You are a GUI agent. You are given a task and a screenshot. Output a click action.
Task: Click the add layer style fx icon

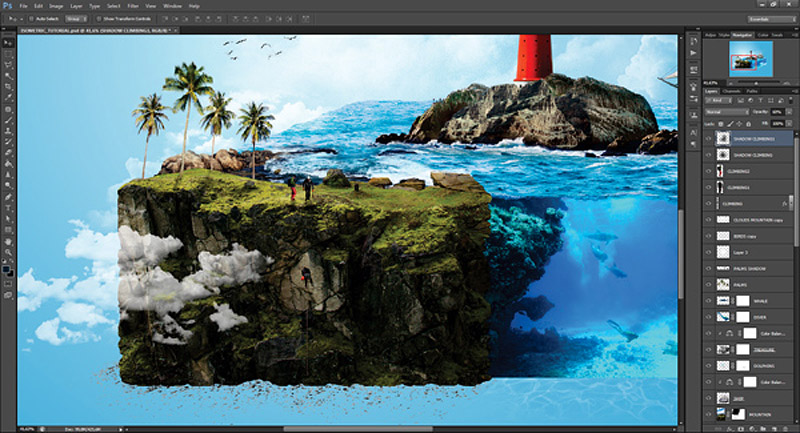pyautogui.click(x=731, y=428)
